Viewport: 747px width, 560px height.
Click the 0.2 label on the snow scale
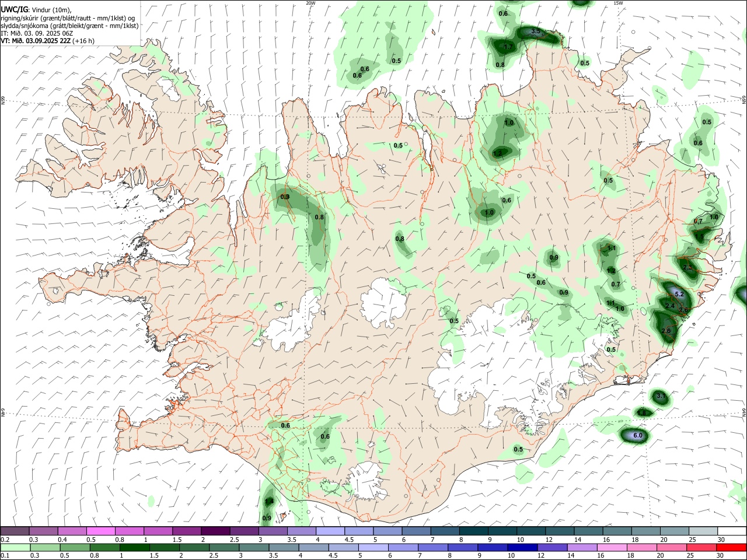click(x=5, y=540)
